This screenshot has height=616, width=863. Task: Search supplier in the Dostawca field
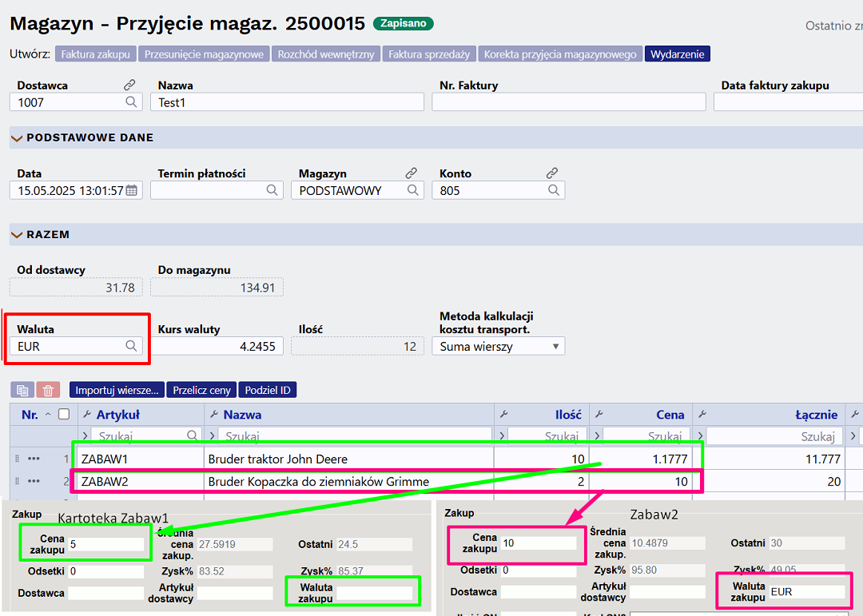coord(131,101)
